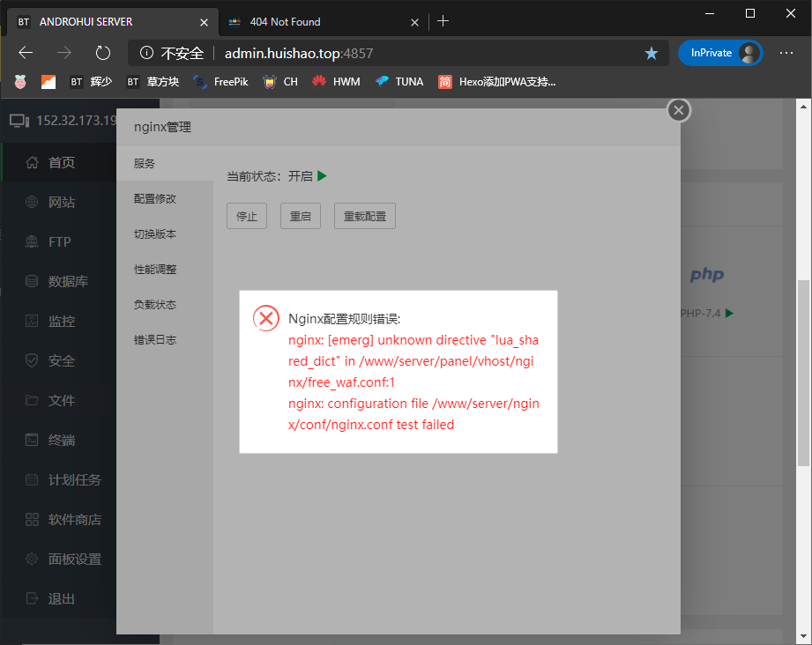
Task: Click 退出 to log out
Action: [x=59, y=599]
